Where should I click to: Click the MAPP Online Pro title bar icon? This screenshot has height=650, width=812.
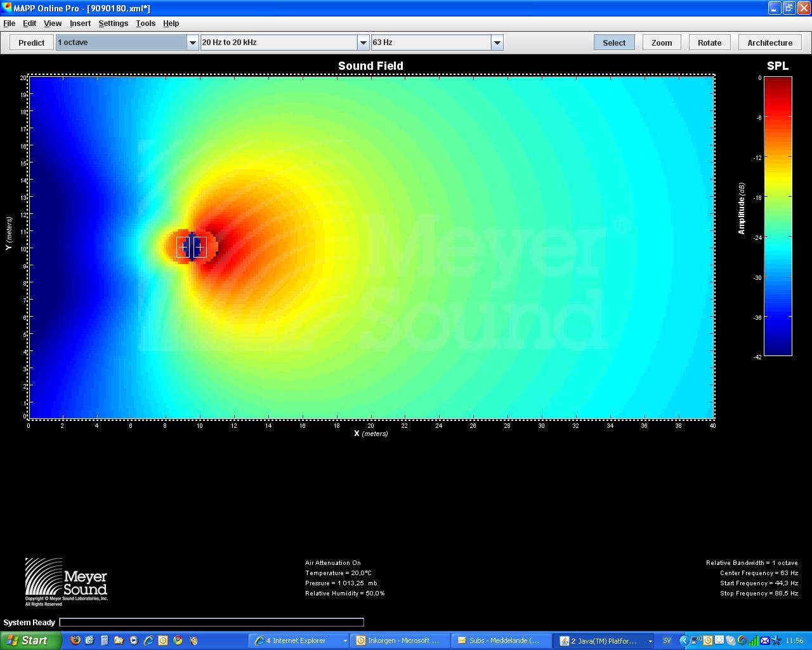7,8
